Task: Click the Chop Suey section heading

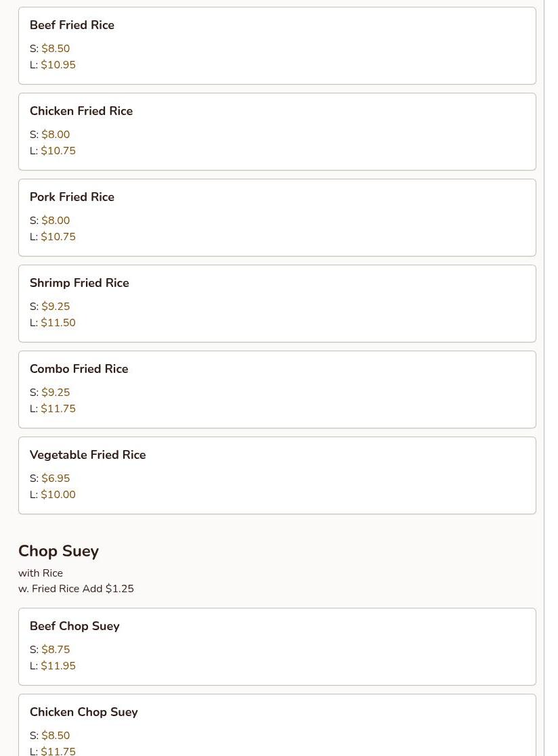Action: [58, 551]
